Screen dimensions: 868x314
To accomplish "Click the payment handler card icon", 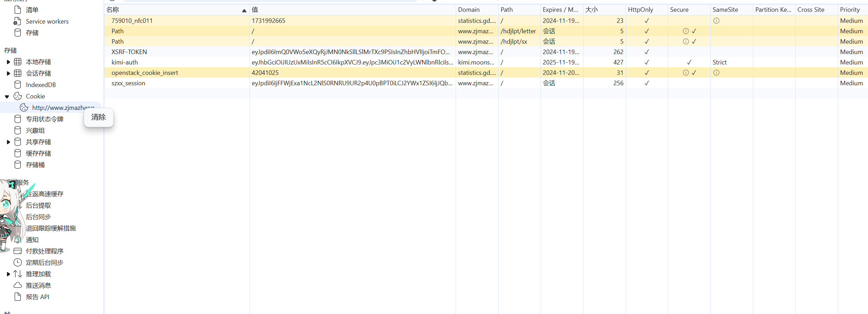I will click(x=18, y=251).
